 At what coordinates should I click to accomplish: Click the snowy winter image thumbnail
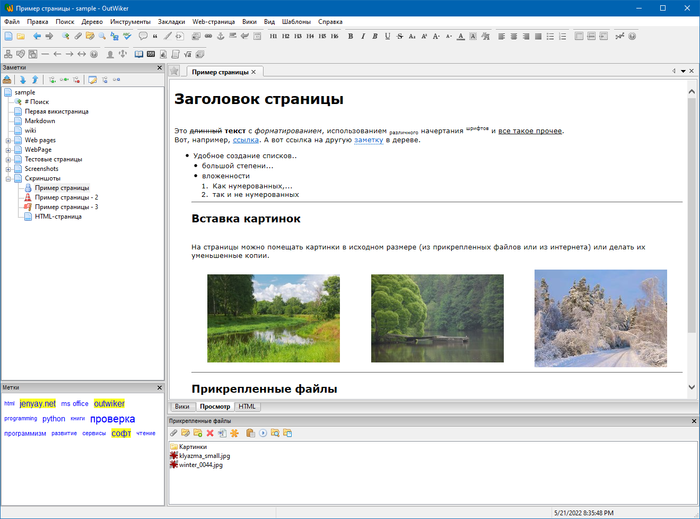click(600, 317)
